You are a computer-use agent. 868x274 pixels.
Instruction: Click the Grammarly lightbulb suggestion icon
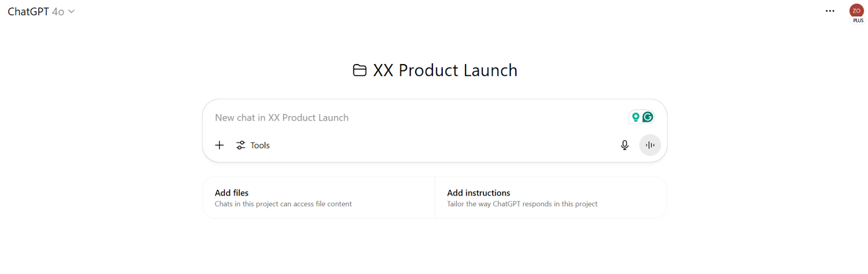click(x=636, y=117)
